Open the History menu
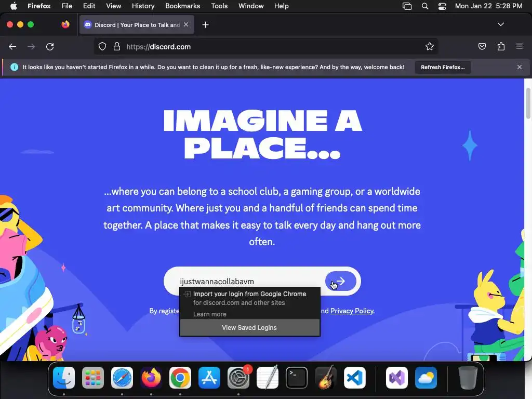The image size is (532, 399). tap(143, 6)
